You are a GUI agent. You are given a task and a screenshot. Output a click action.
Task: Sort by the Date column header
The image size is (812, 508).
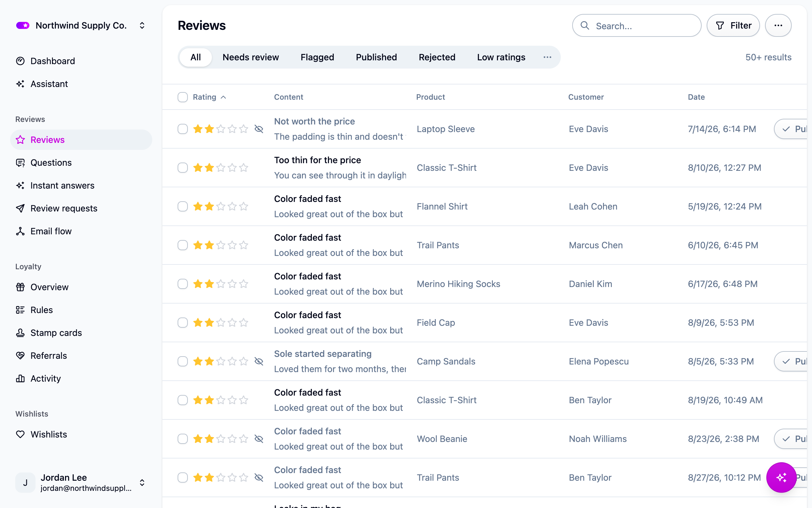point(696,97)
